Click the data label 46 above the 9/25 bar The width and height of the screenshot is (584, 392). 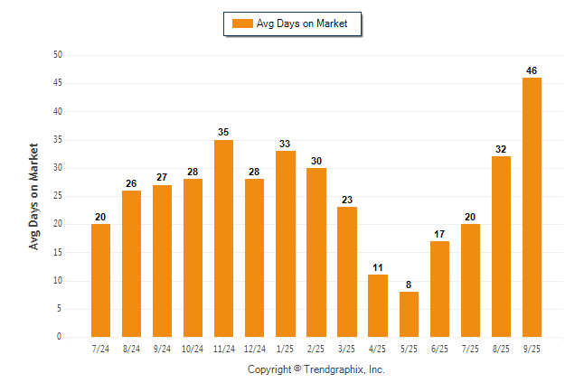[x=532, y=70]
